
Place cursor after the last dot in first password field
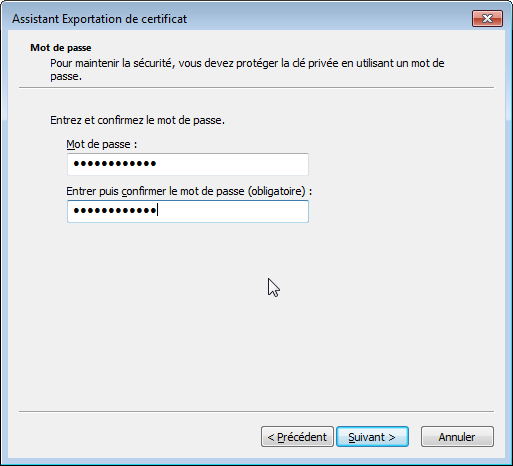tap(157, 164)
